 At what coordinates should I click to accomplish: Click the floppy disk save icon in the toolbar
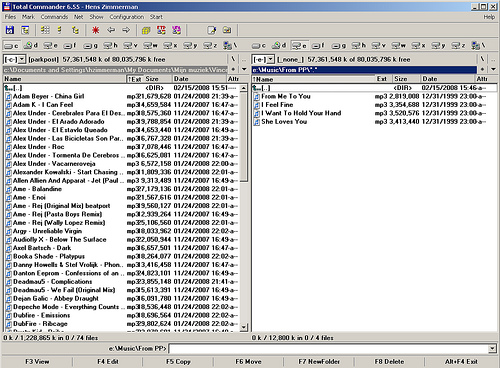click(x=10, y=30)
